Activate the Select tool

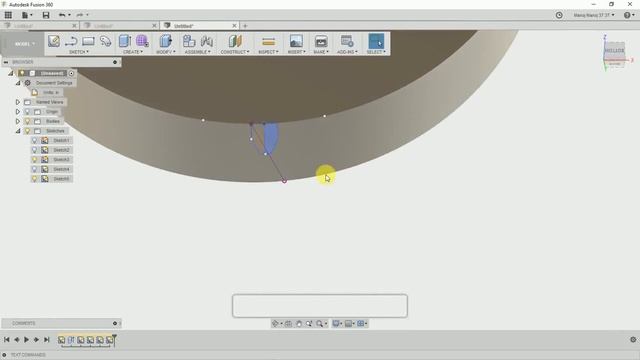tap(376, 41)
